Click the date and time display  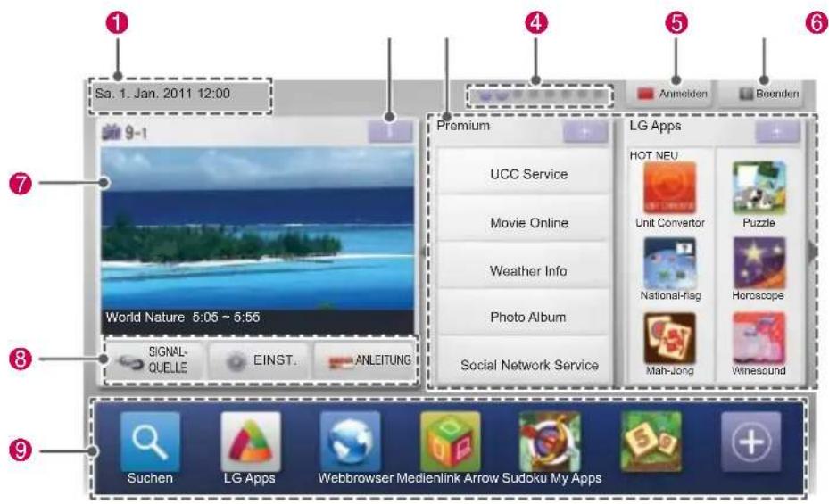click(162, 94)
